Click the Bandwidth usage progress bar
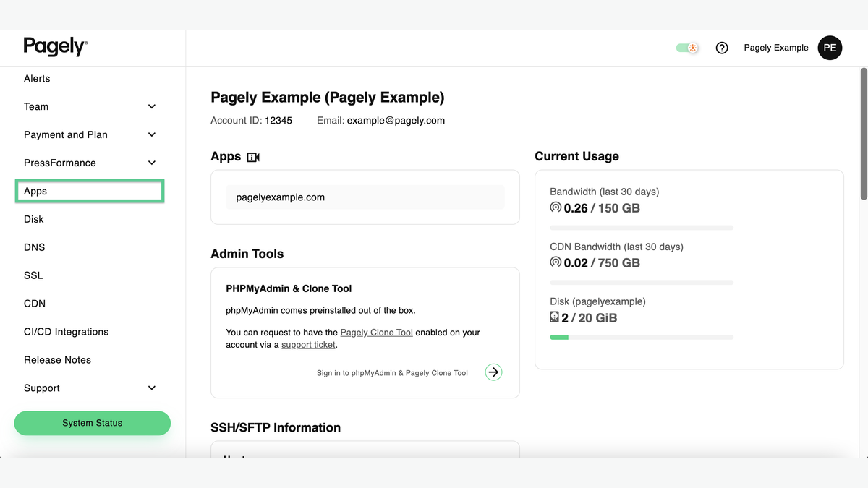The height and width of the screenshot is (488, 868). click(x=642, y=228)
